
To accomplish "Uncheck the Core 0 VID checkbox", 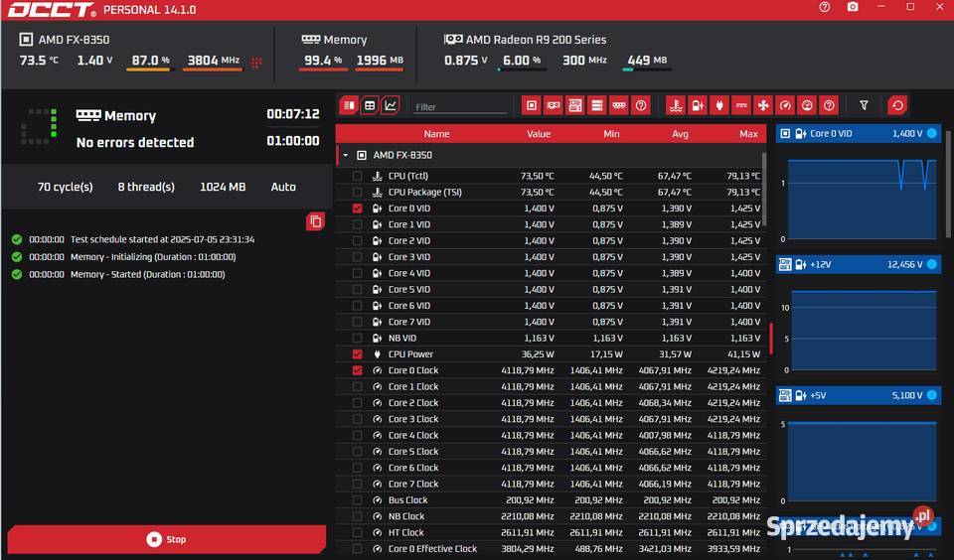I will [x=357, y=208].
